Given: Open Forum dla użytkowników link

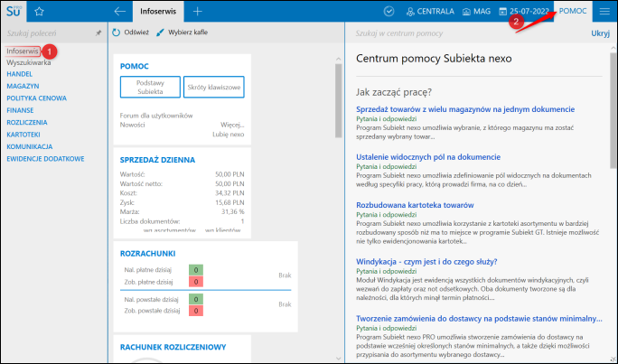Looking at the screenshot, I should [156, 116].
